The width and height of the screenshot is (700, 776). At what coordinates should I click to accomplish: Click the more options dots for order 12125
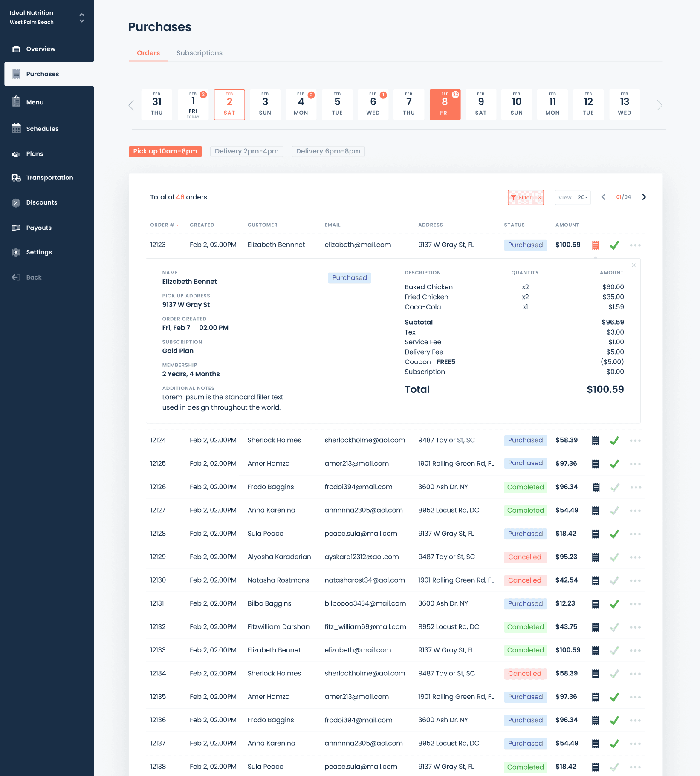pyautogui.click(x=635, y=464)
